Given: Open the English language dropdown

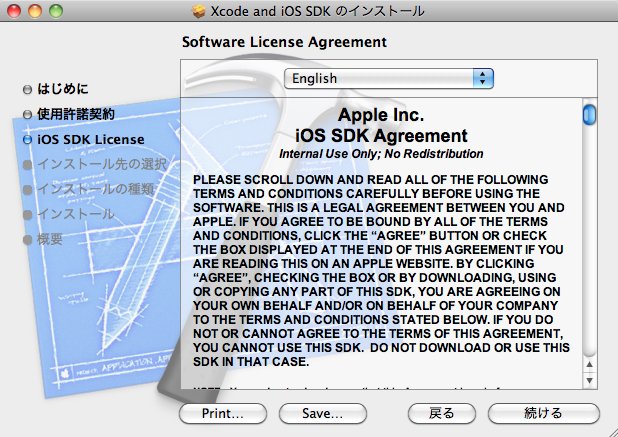Looking at the screenshot, I should 389,78.
